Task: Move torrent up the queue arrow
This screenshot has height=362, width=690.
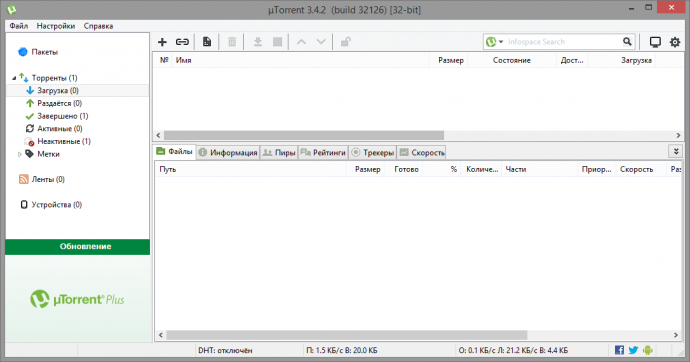Action: point(301,42)
